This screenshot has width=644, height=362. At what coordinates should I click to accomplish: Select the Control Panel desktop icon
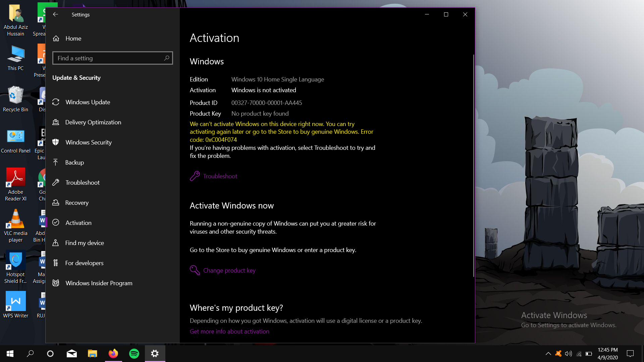(x=16, y=141)
